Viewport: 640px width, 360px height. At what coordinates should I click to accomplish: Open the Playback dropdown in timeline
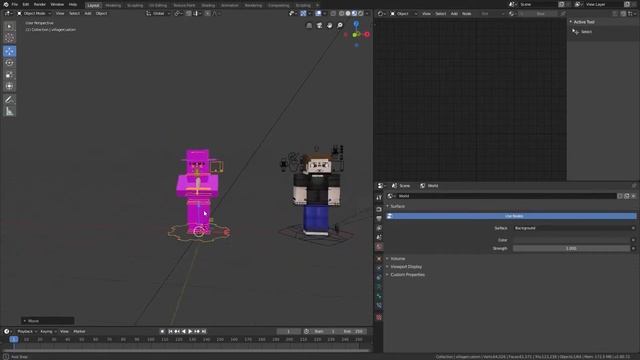27,331
